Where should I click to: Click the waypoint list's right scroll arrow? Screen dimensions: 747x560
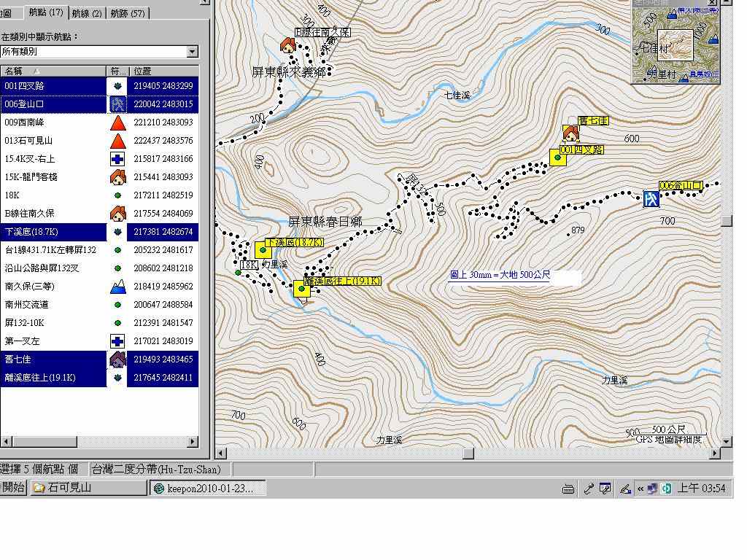(193, 441)
